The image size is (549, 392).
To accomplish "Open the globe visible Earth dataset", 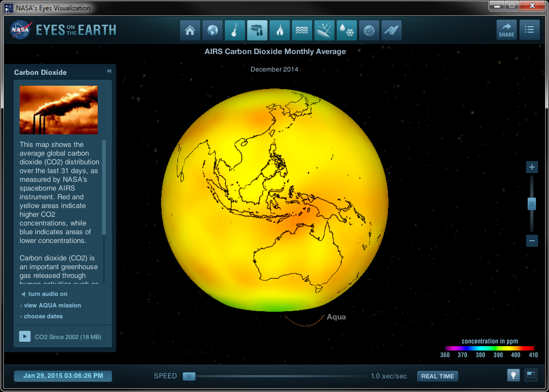I will coord(212,31).
